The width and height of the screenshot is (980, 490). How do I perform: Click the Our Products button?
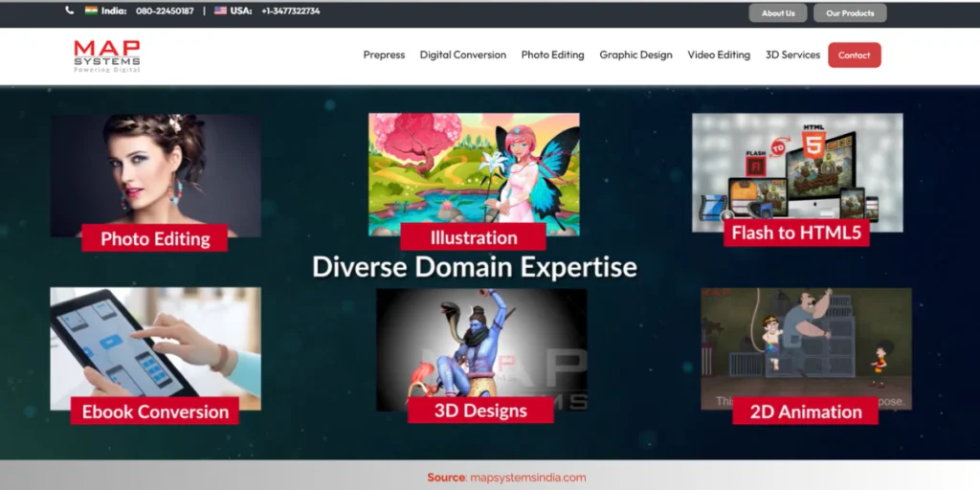click(x=850, y=13)
